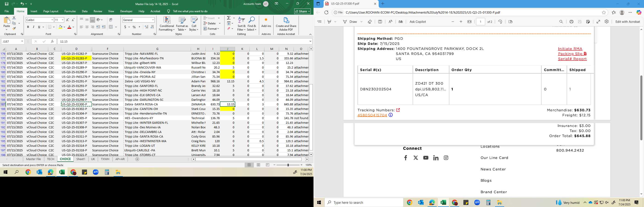Viewport: 644px width, 207px height.
Task: Toggle Middle Align in Alignment group
Action: click(87, 20)
